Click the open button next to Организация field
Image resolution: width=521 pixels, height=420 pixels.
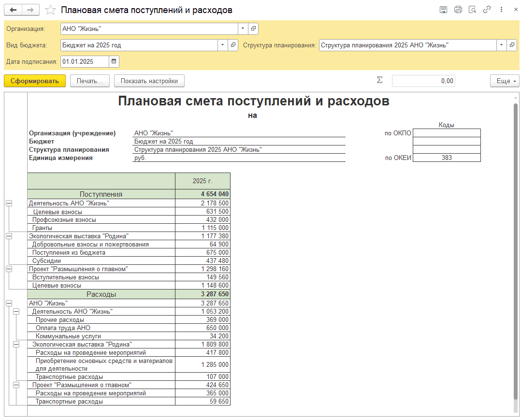(253, 29)
